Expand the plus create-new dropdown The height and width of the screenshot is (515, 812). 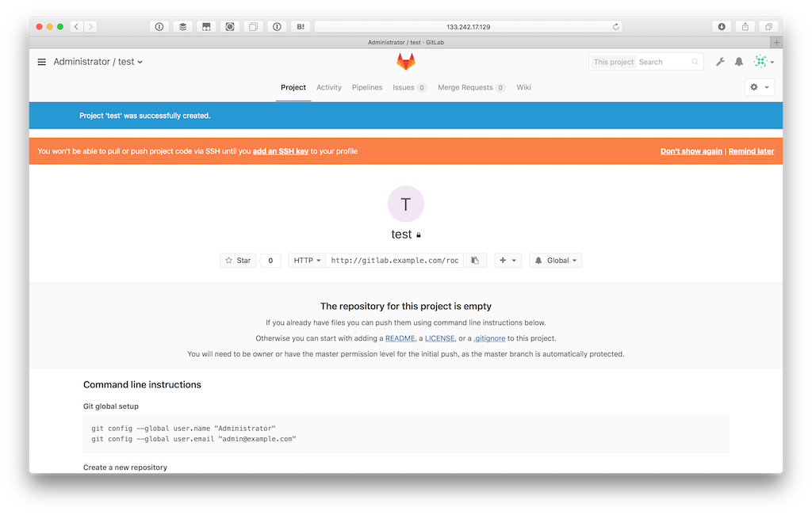pos(507,261)
